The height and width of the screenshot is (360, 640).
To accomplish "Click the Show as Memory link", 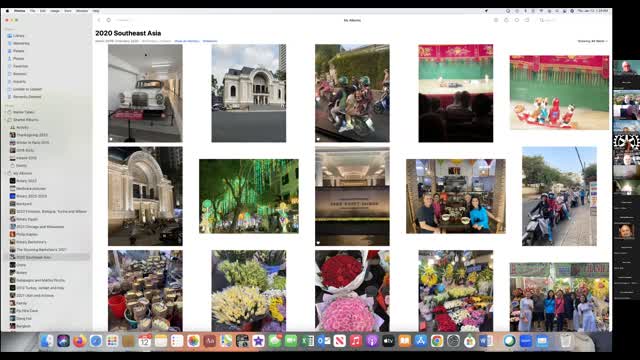I will point(187,41).
